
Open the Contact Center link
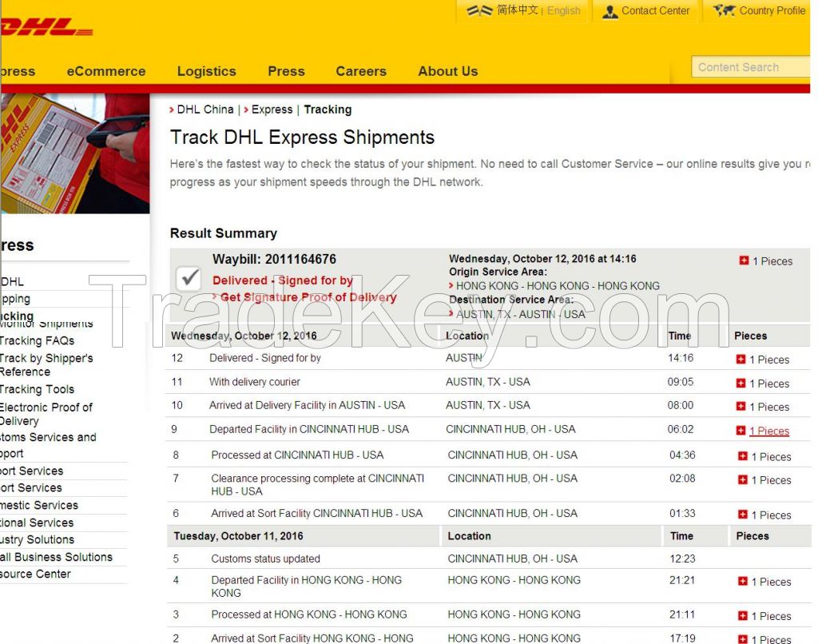point(655,10)
